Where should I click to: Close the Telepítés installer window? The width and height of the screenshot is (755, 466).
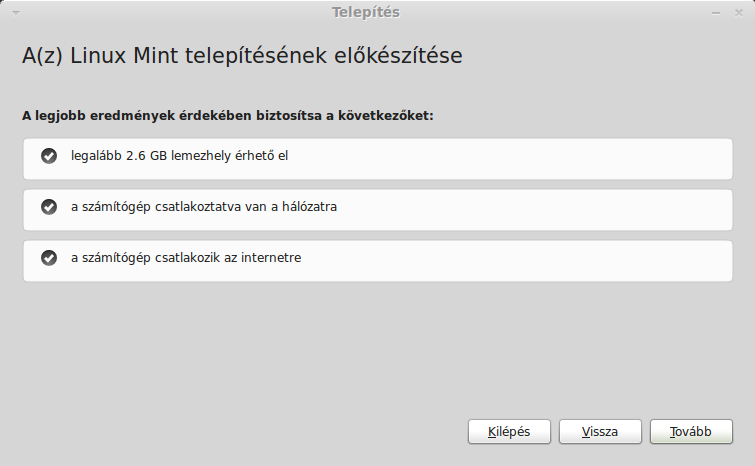(739, 13)
